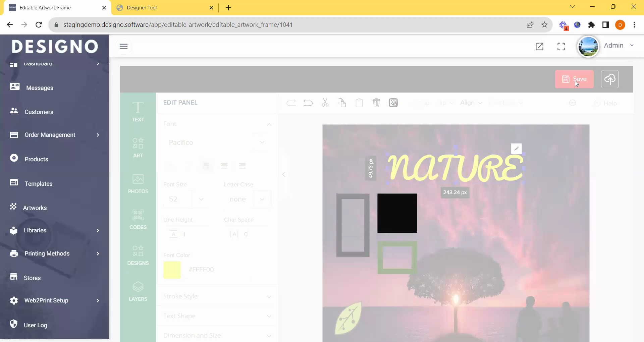Screen dimensions: 644x342
Task: Click the cloud upload icon
Action: 609,79
